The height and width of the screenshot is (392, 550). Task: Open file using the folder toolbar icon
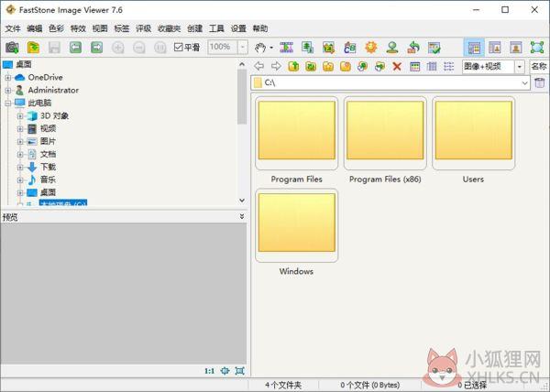[33, 48]
